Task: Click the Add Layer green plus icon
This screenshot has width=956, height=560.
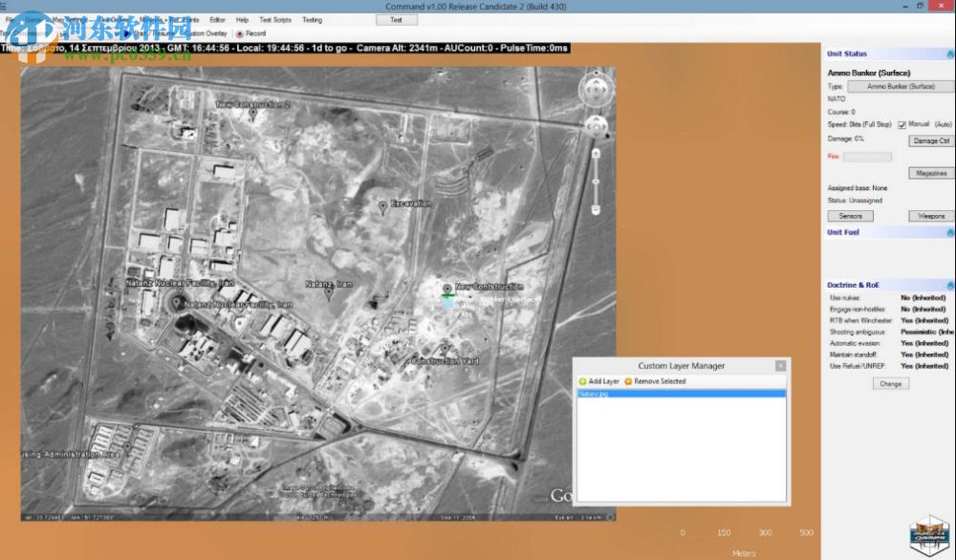Action: (x=583, y=381)
